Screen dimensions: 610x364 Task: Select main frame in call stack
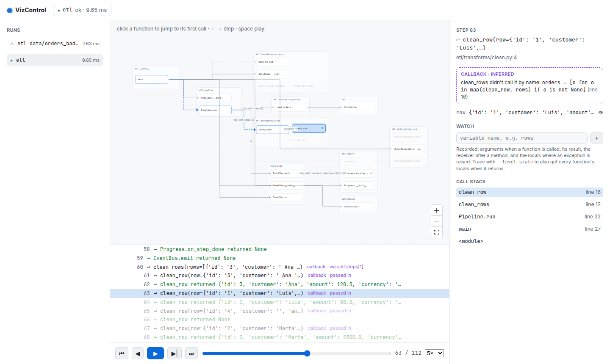click(530, 229)
